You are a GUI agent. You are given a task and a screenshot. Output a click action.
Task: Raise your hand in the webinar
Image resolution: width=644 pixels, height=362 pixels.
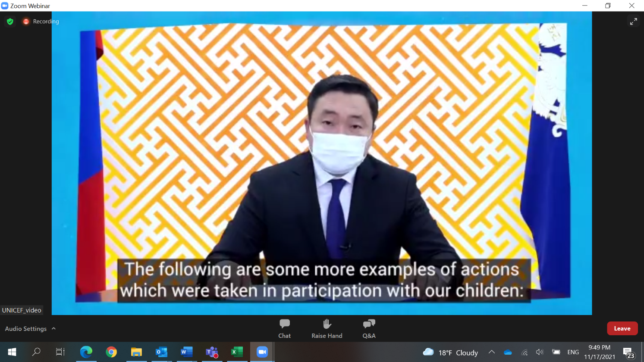pos(327,328)
